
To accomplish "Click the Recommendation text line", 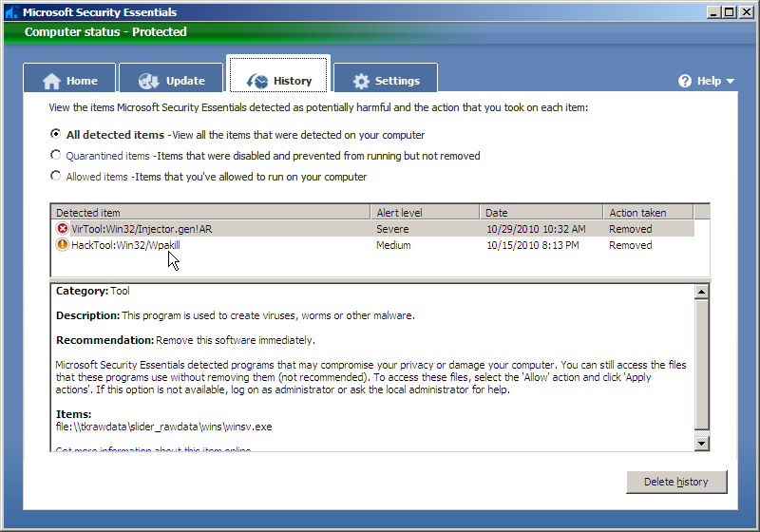I will [185, 340].
